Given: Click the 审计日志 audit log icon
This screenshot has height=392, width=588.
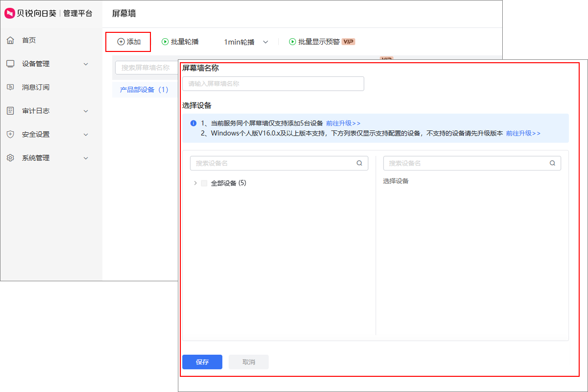Looking at the screenshot, I should (11, 110).
